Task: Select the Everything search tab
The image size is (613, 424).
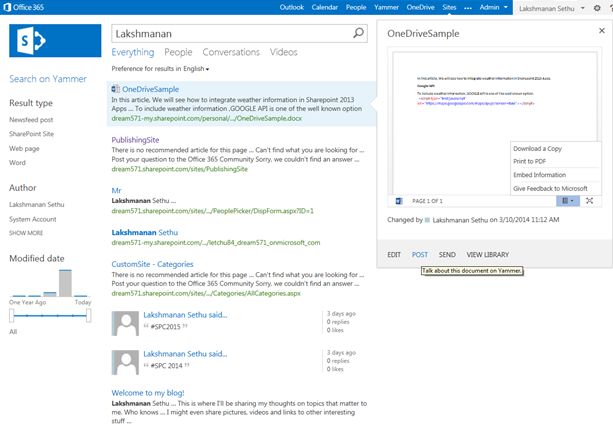Action: 133,52
